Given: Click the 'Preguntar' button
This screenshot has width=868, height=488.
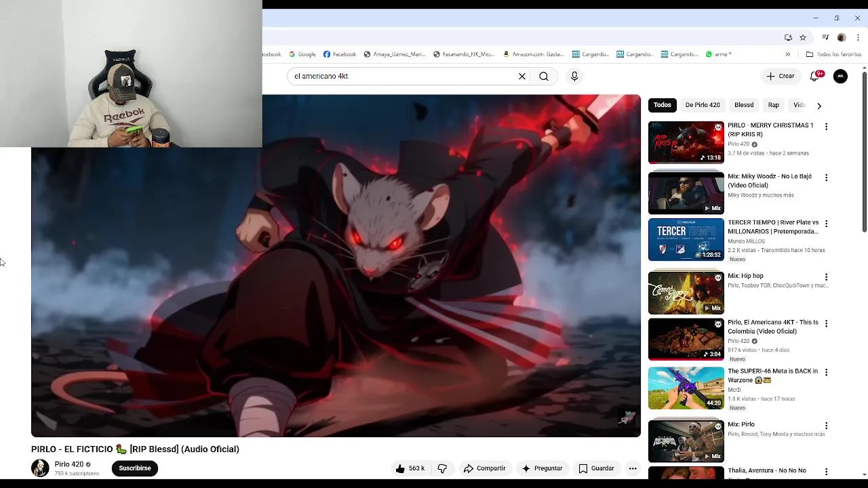Looking at the screenshot, I should [541, 468].
